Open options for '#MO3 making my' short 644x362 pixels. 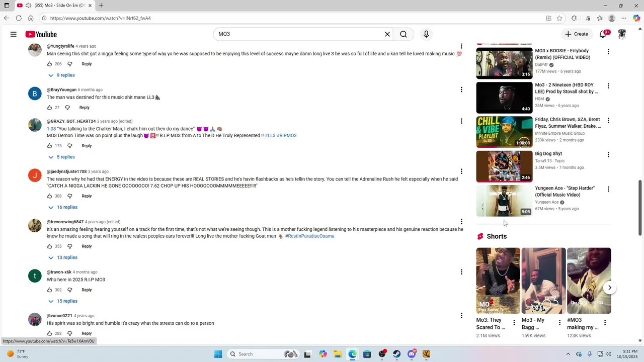[x=605, y=322]
